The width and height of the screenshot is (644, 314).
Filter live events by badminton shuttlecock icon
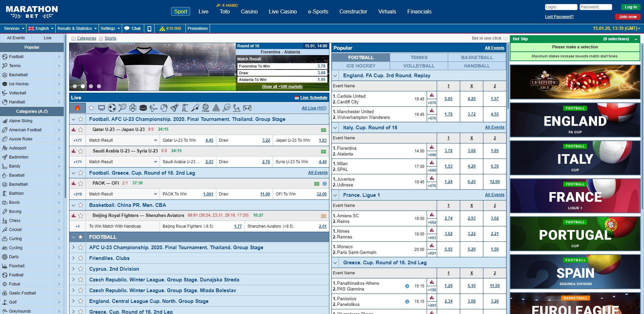click(x=174, y=108)
